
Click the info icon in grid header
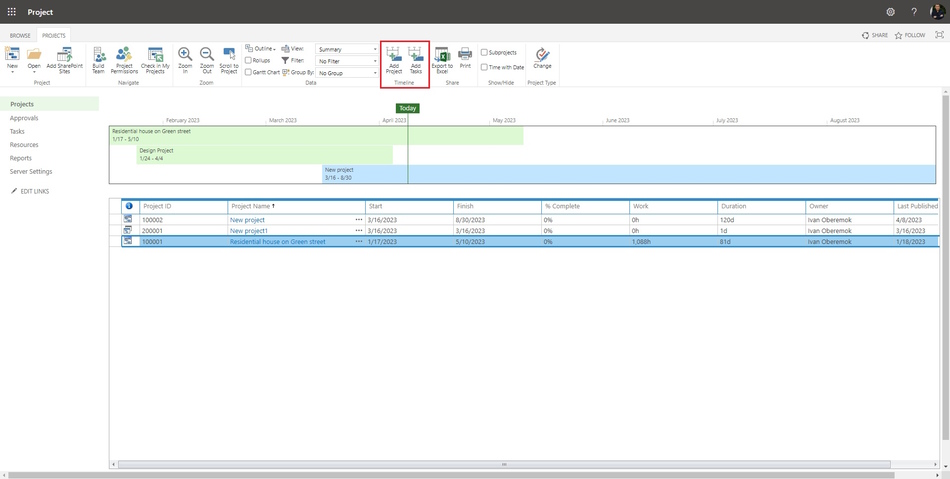[128, 206]
